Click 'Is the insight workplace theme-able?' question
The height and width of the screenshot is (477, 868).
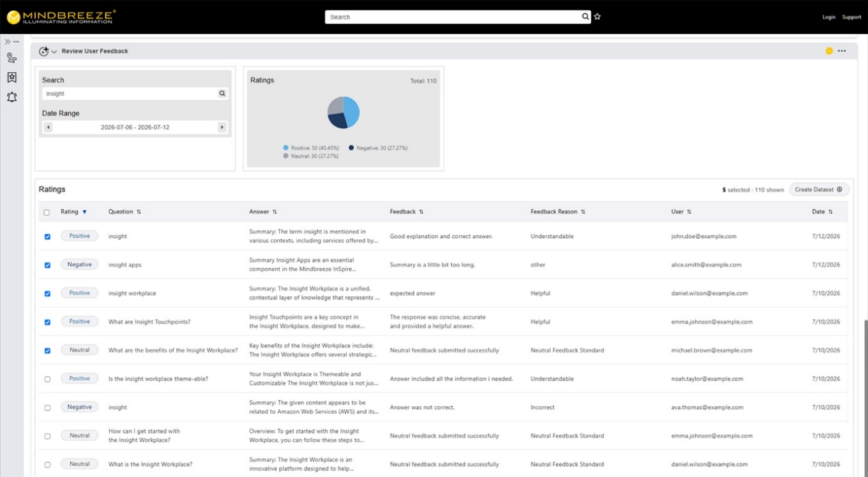tap(158, 379)
